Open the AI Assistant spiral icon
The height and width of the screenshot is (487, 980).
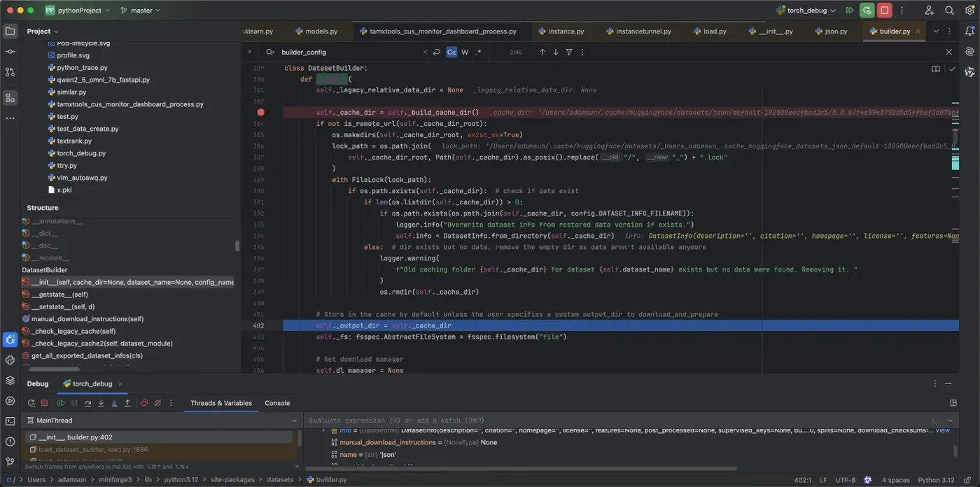coord(969,52)
